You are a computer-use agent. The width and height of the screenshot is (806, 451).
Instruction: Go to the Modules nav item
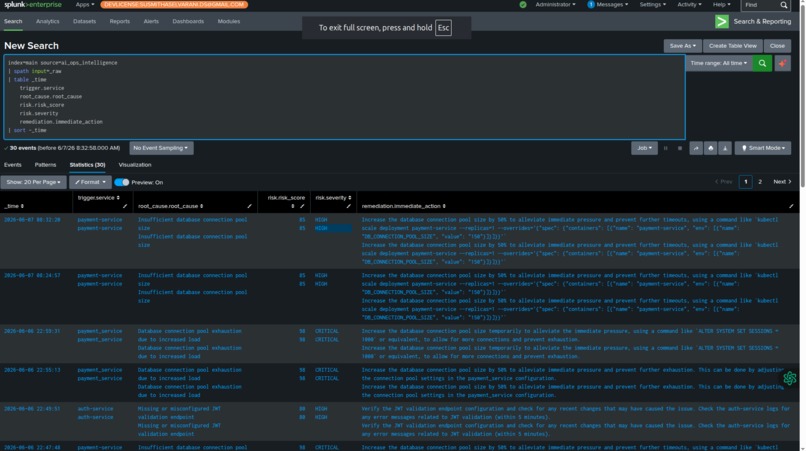229,22
